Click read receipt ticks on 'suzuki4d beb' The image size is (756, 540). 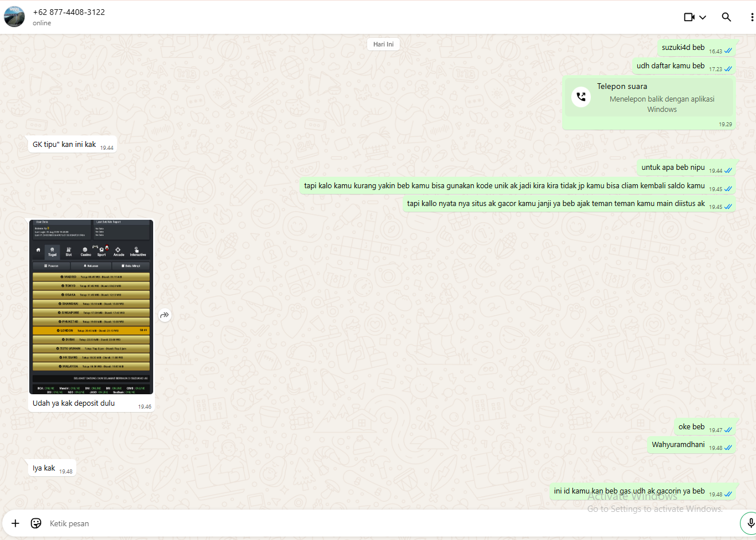pyautogui.click(x=728, y=51)
